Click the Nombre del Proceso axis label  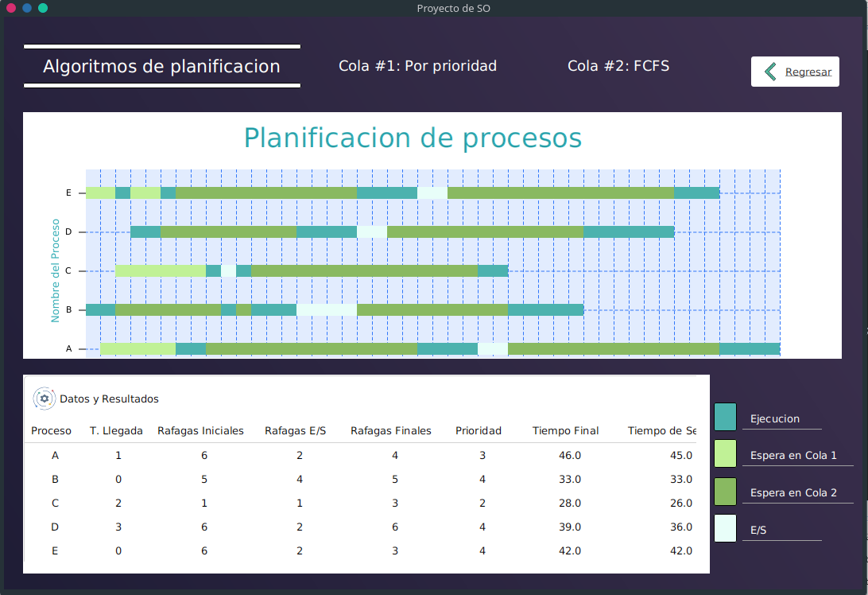pos(55,270)
